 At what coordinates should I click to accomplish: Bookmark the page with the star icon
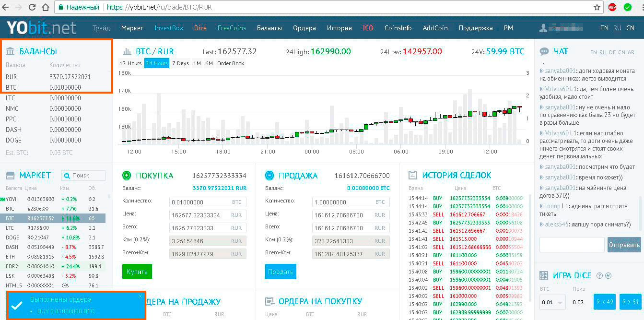(x=597, y=7)
